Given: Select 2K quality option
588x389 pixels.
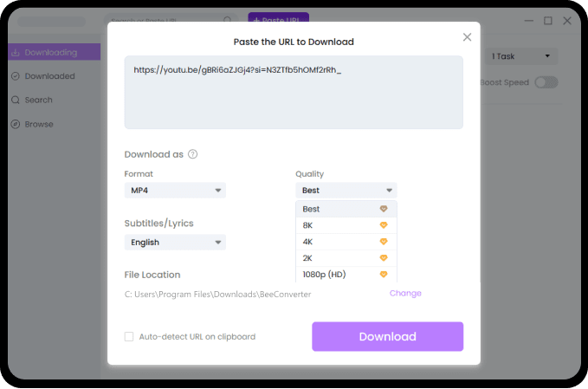Looking at the screenshot, I should pos(346,258).
